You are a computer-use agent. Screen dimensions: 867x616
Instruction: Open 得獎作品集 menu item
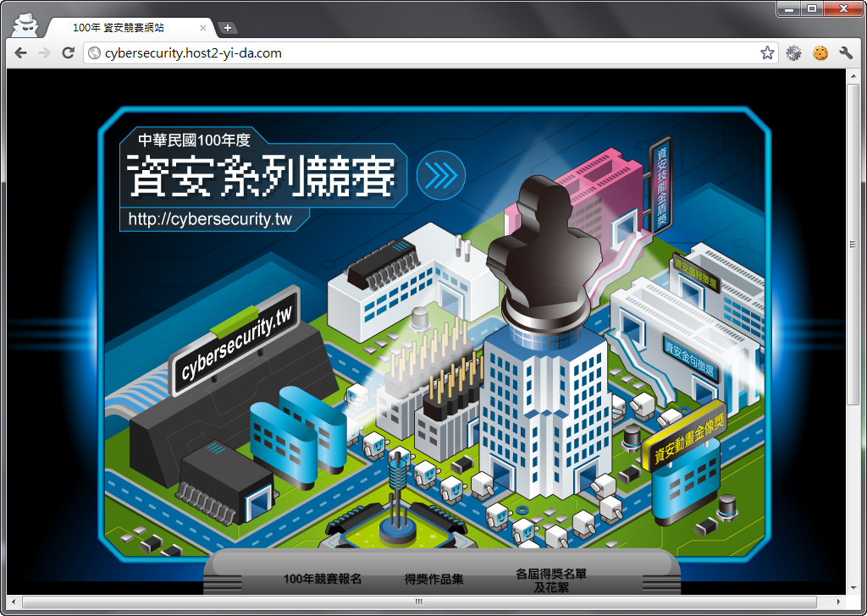[x=434, y=579]
